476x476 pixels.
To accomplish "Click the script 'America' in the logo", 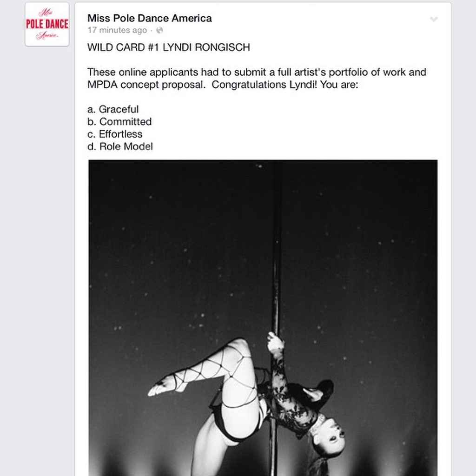I will click(47, 36).
